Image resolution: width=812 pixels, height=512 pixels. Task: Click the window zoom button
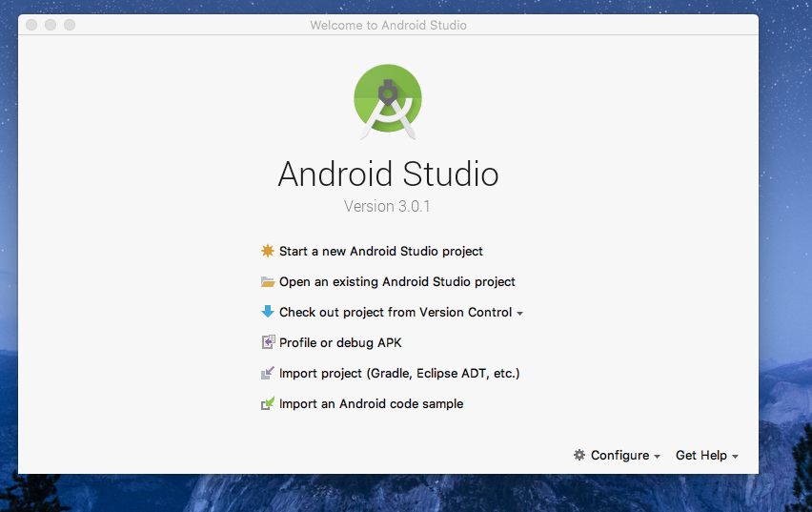[70, 25]
